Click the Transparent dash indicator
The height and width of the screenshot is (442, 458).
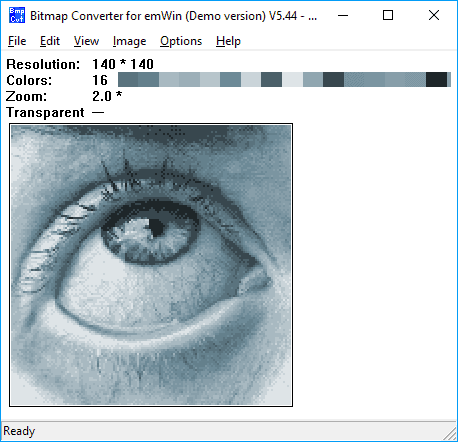pyautogui.click(x=98, y=113)
